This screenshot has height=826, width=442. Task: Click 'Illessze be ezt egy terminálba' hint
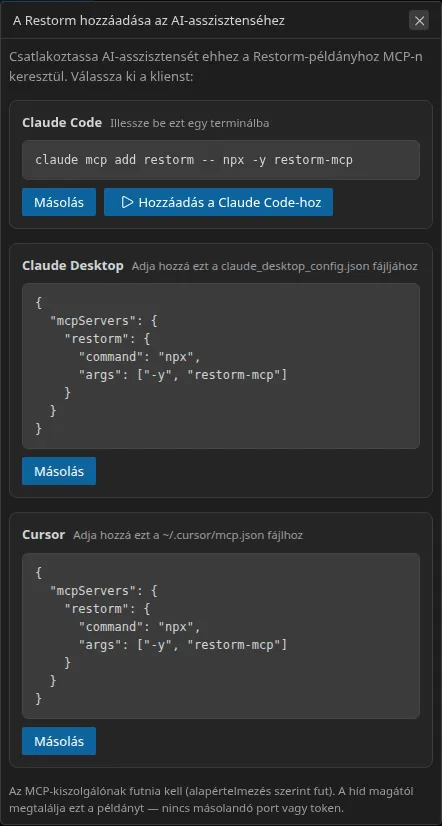coord(190,123)
